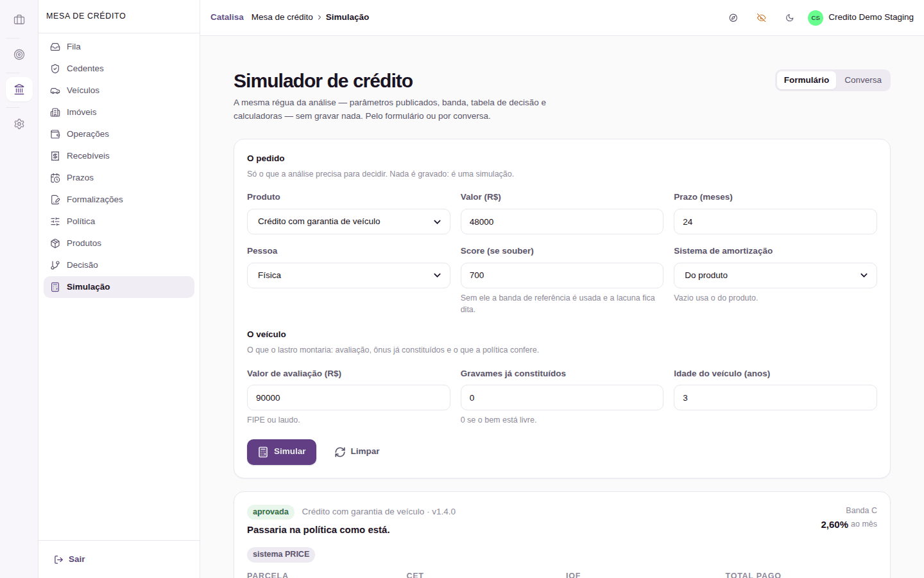Click the target icon in left rail

click(x=19, y=55)
